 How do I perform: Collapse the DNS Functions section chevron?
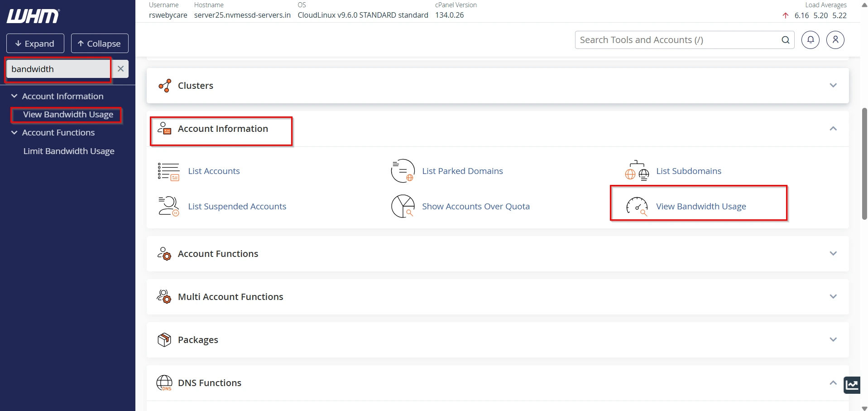click(x=833, y=383)
